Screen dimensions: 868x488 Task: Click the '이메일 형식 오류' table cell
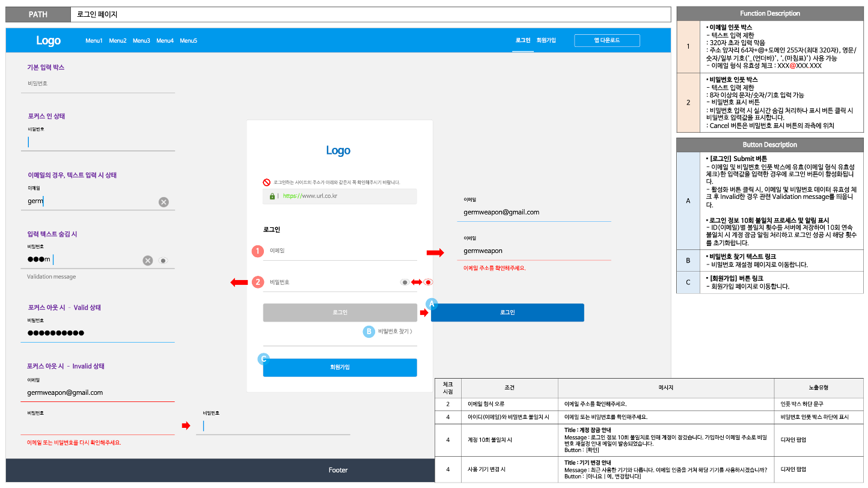tap(510, 404)
